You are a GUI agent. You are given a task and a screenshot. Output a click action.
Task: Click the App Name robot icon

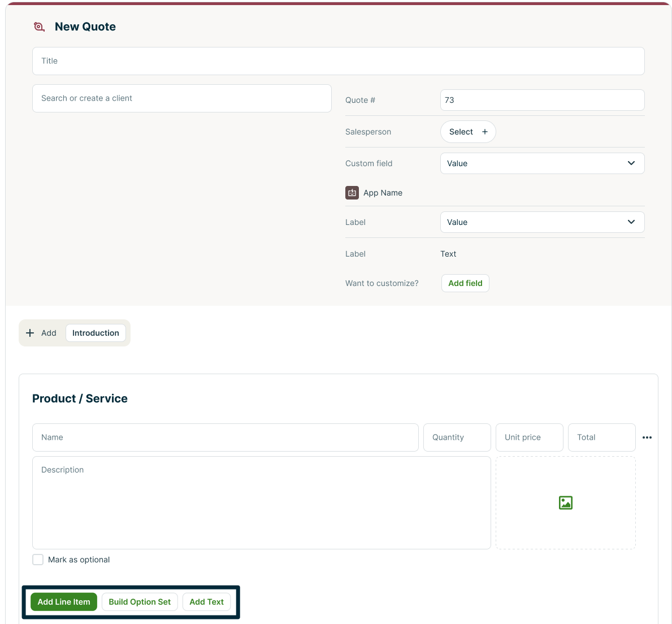tap(352, 193)
